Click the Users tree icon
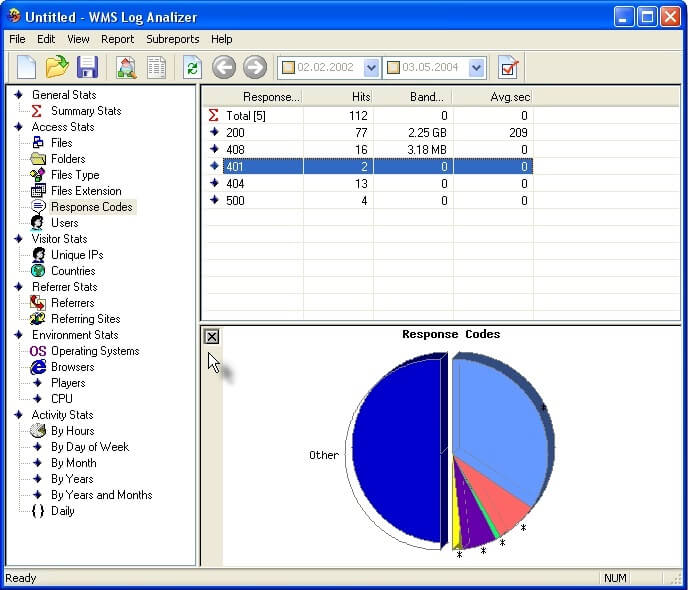This screenshot has height=590, width=688. tap(37, 223)
